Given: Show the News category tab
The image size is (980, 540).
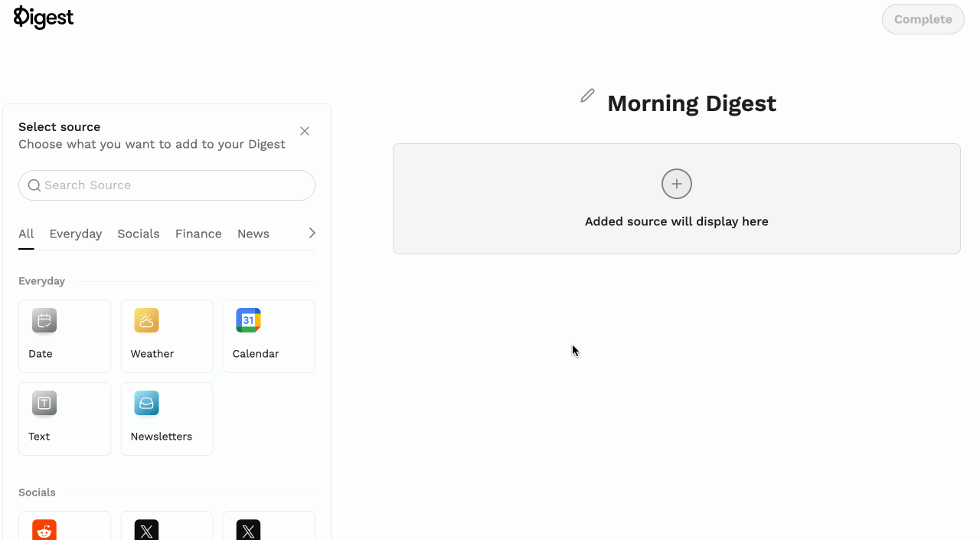Looking at the screenshot, I should [x=253, y=234].
